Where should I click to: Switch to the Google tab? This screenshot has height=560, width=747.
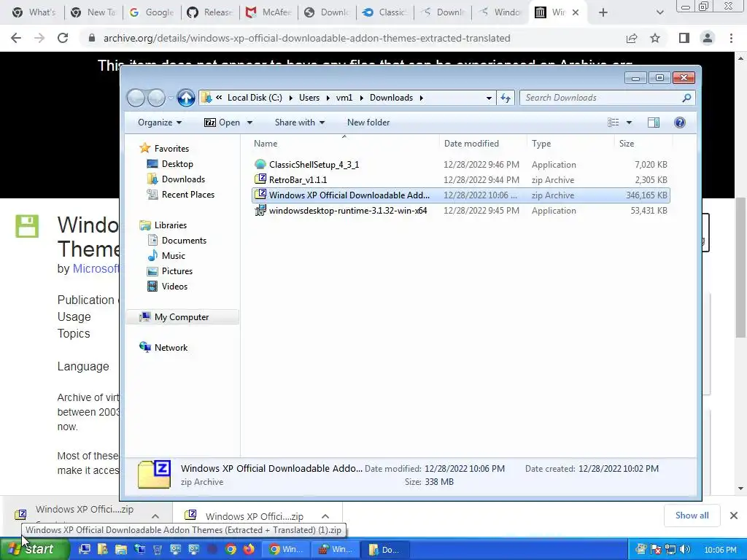tap(152, 12)
